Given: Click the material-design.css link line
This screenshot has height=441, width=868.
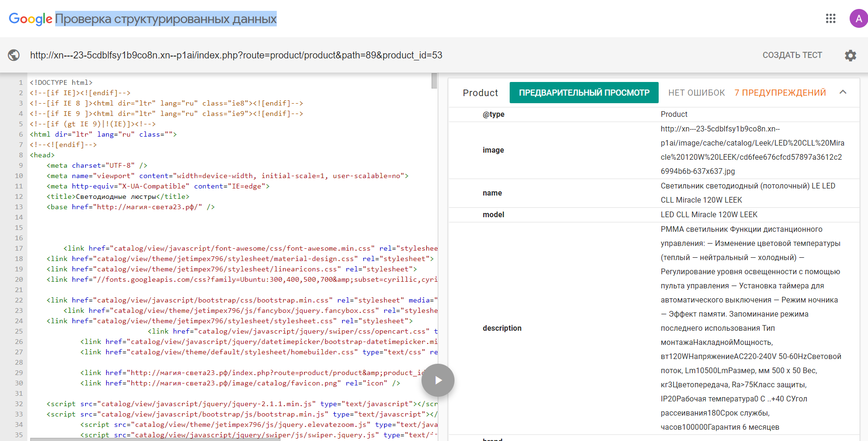Looking at the screenshot, I should [240, 259].
